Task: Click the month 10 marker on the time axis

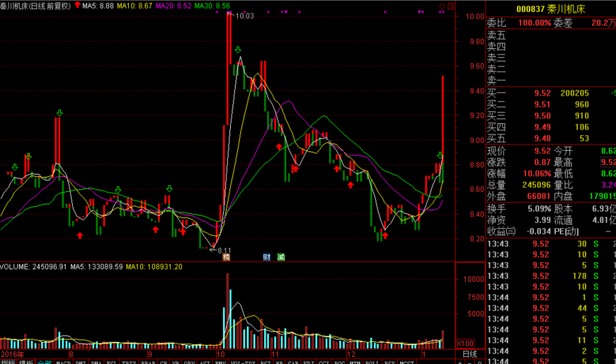Action: click(220, 354)
